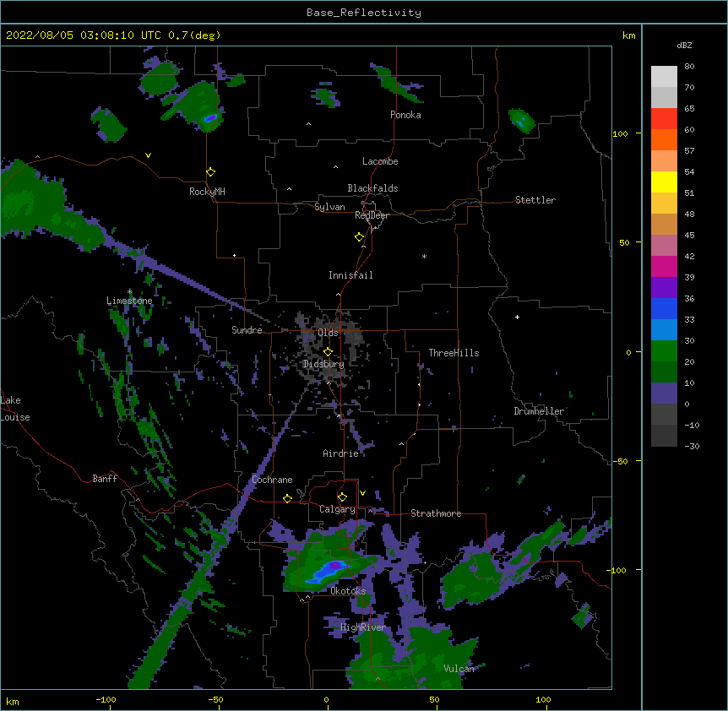Click the Airdrie city label
This screenshot has height=711, width=728.
[x=341, y=453]
